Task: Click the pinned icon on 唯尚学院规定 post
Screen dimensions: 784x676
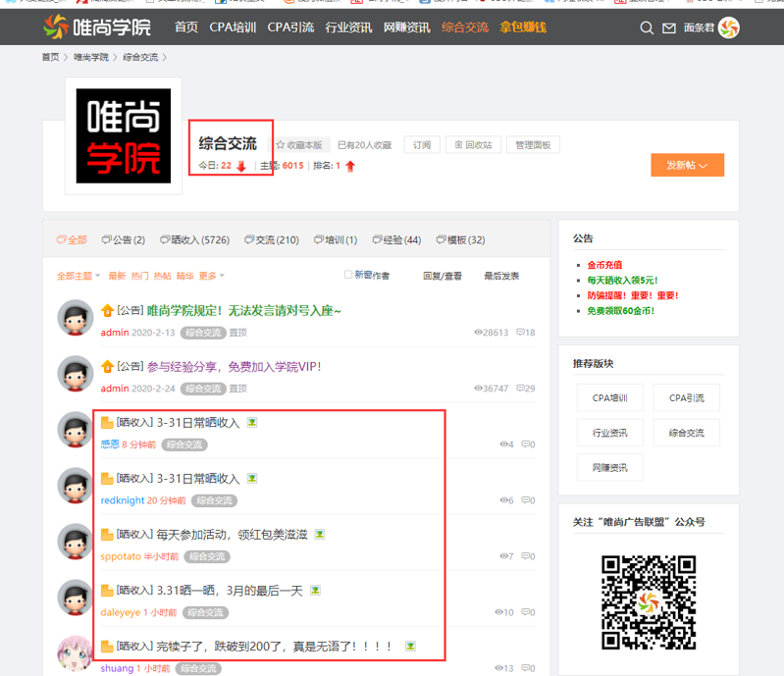Action: [x=108, y=311]
